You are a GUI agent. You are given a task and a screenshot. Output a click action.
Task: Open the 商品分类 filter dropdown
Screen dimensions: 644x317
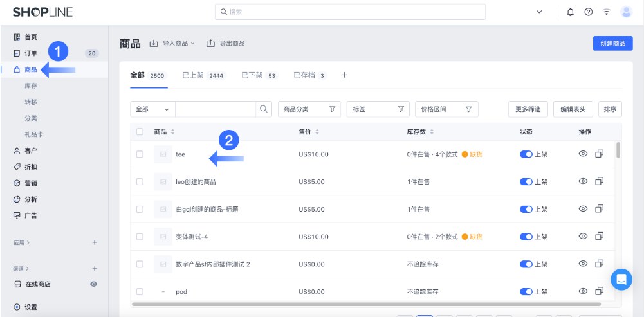pyautogui.click(x=309, y=109)
